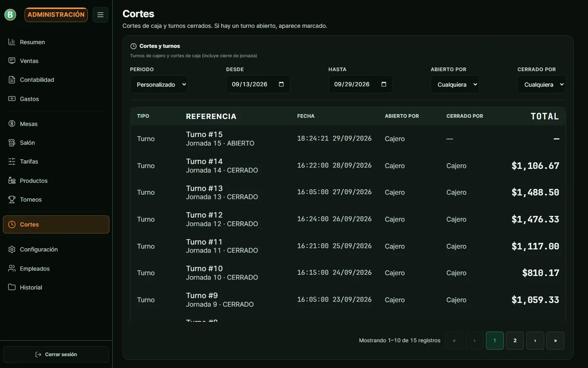
Task: Click the date 16:24:00 26/09/2026
Action: (334, 219)
